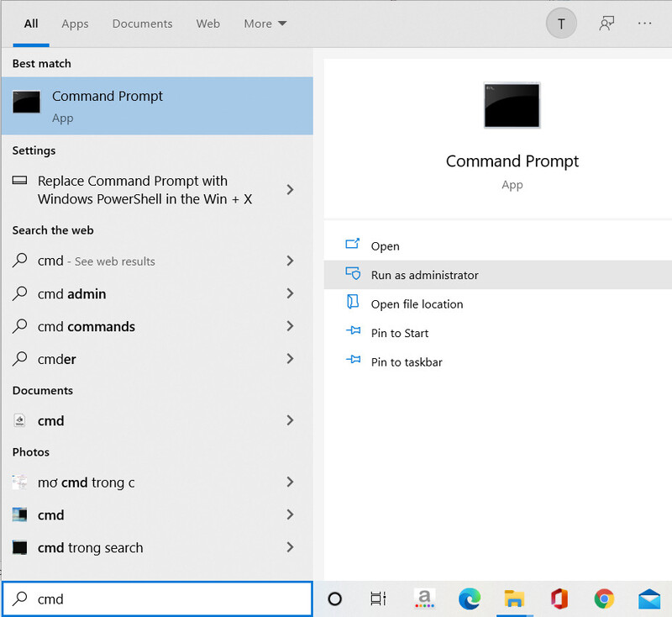Choose Open file location
Viewport: 672px width, 617px height.
click(x=497, y=304)
